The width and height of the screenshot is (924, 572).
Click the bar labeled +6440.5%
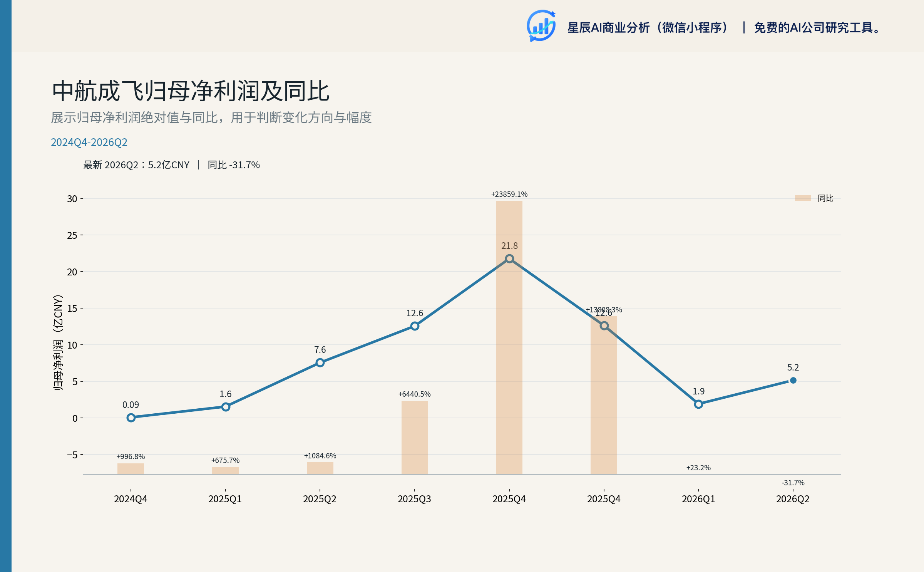415,438
